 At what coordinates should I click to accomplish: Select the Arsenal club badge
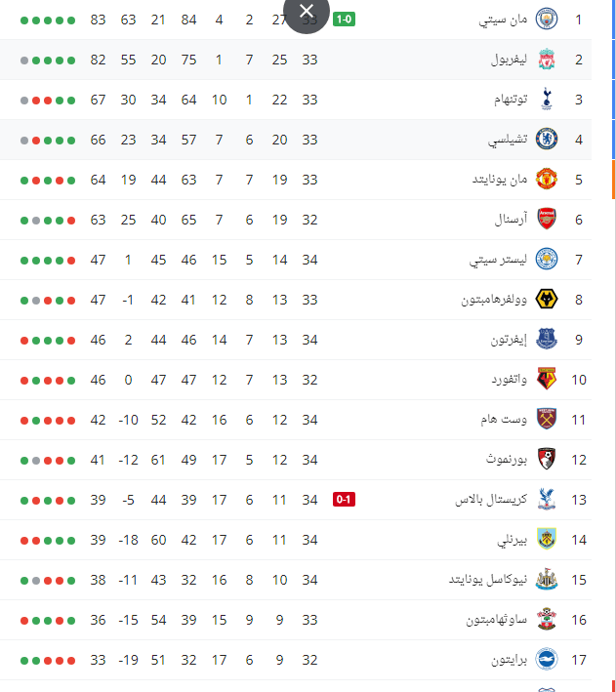[x=547, y=220]
